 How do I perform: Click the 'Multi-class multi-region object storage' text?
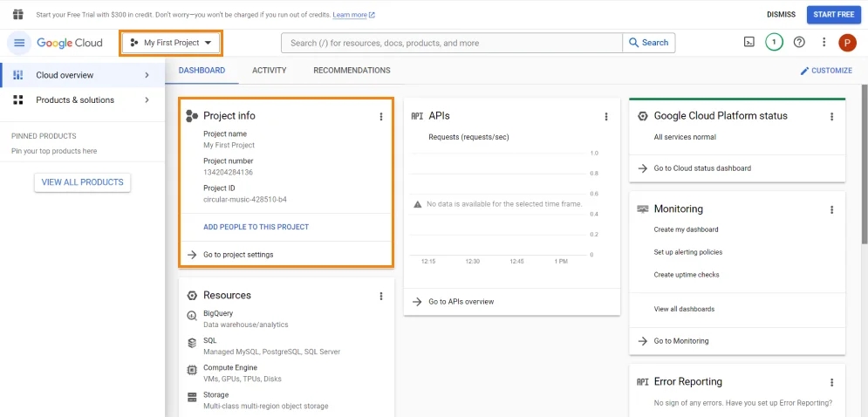[x=266, y=406]
